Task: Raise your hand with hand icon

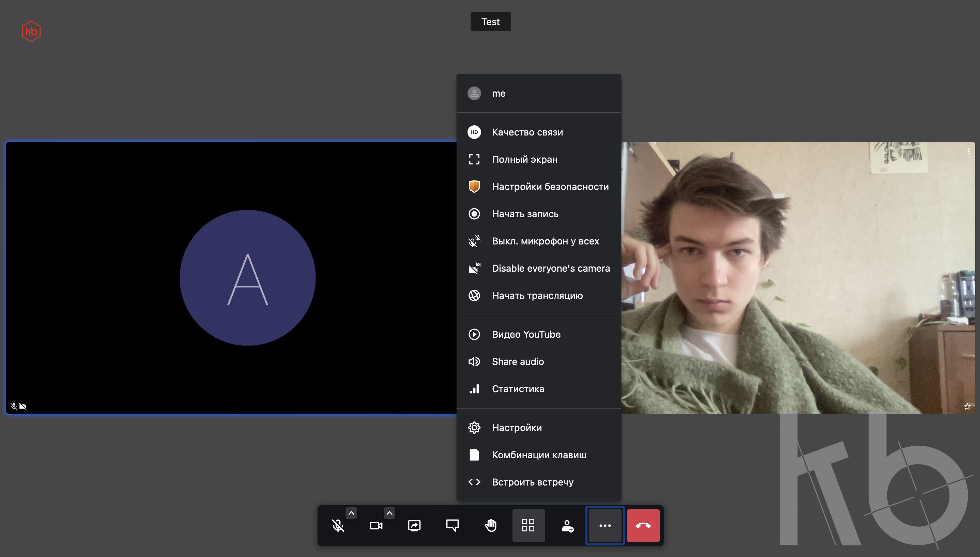Action: pos(490,525)
